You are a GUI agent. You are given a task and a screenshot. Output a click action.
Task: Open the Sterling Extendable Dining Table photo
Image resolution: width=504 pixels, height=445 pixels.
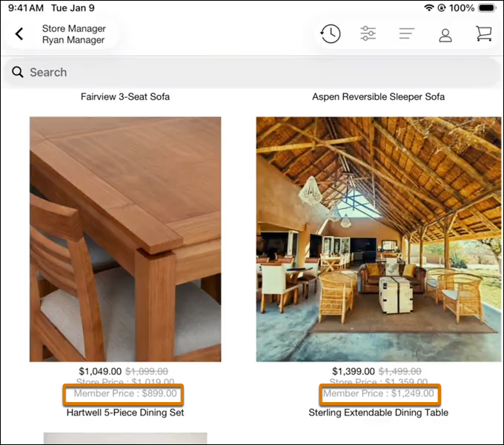click(x=379, y=239)
